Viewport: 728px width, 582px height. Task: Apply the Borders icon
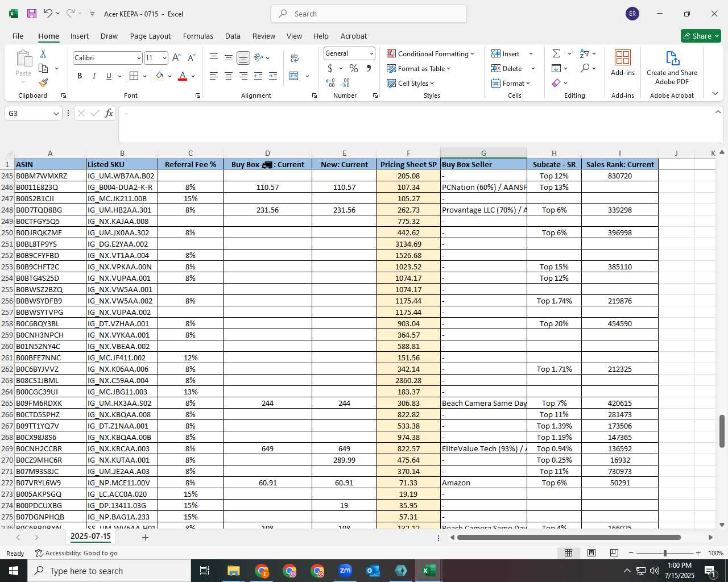[134, 76]
